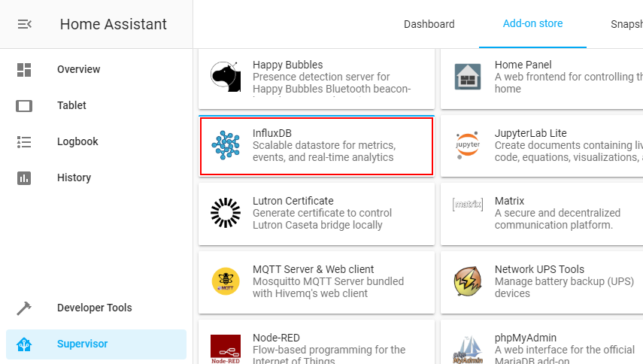Click the InfluxDB blue network logo
The width and height of the screenshot is (643, 364).
click(226, 145)
